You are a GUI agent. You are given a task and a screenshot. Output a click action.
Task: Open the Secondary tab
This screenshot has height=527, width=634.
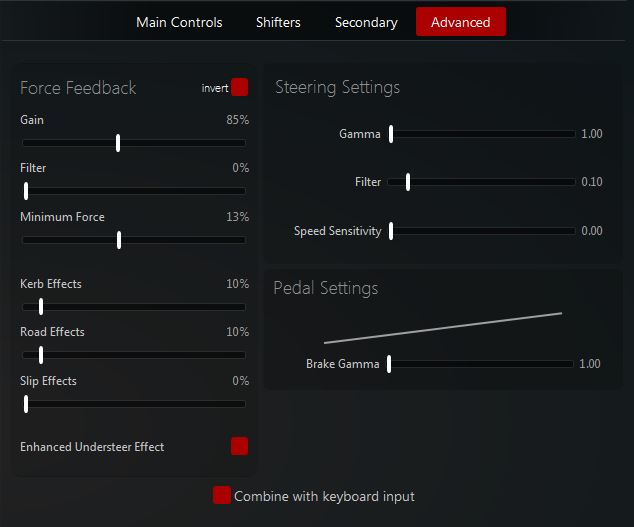coord(366,22)
